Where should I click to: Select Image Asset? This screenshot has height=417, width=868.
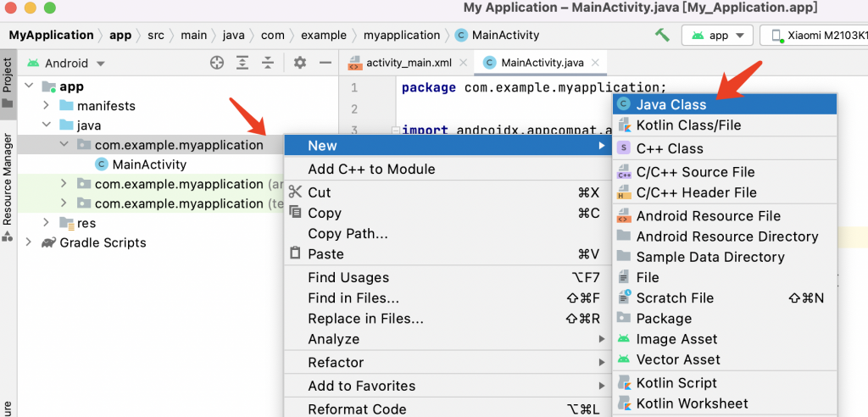click(725, 339)
